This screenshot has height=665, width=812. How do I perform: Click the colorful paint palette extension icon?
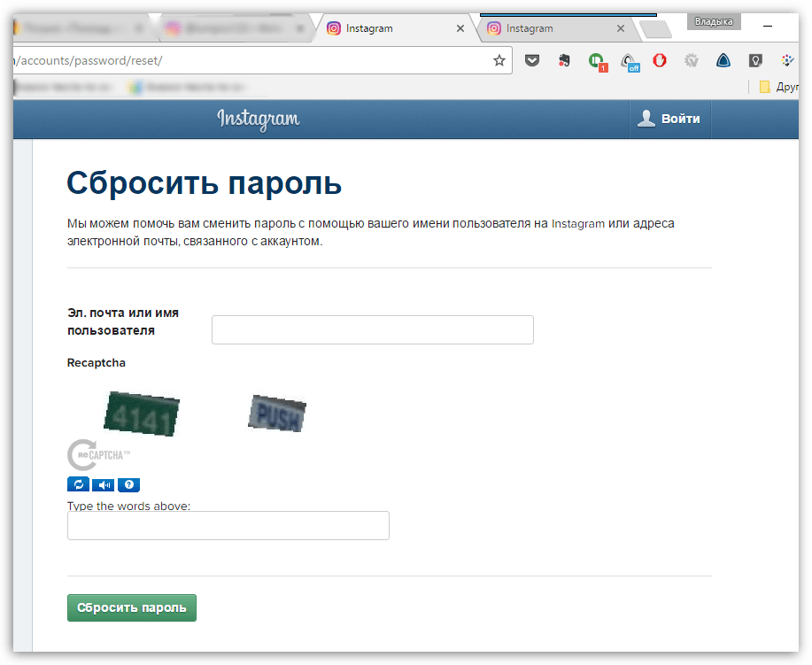tap(787, 60)
